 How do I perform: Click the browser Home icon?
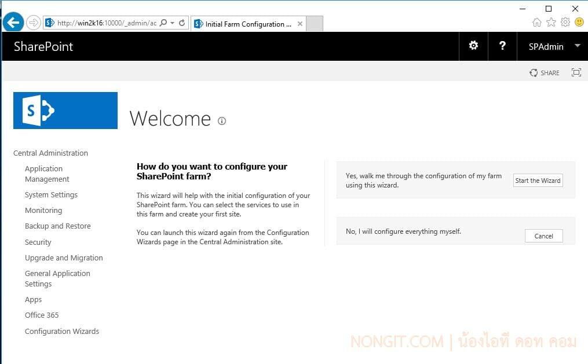tap(536, 23)
